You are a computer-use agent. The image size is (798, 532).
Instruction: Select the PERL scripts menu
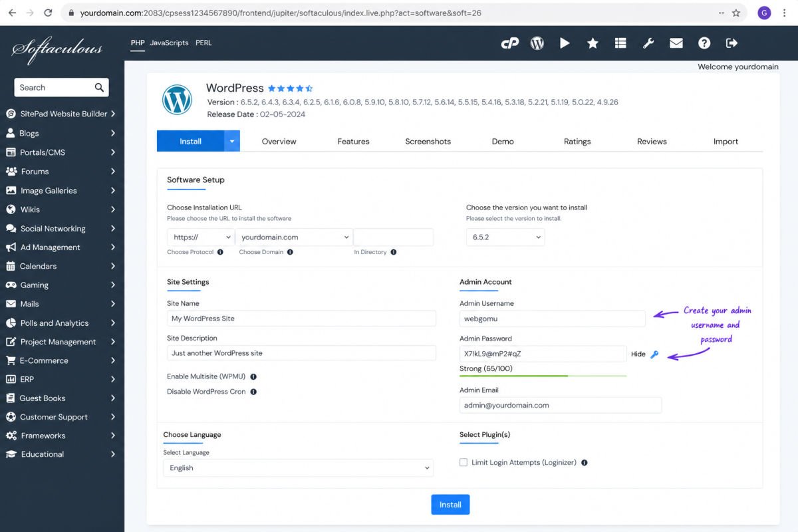[203, 43]
